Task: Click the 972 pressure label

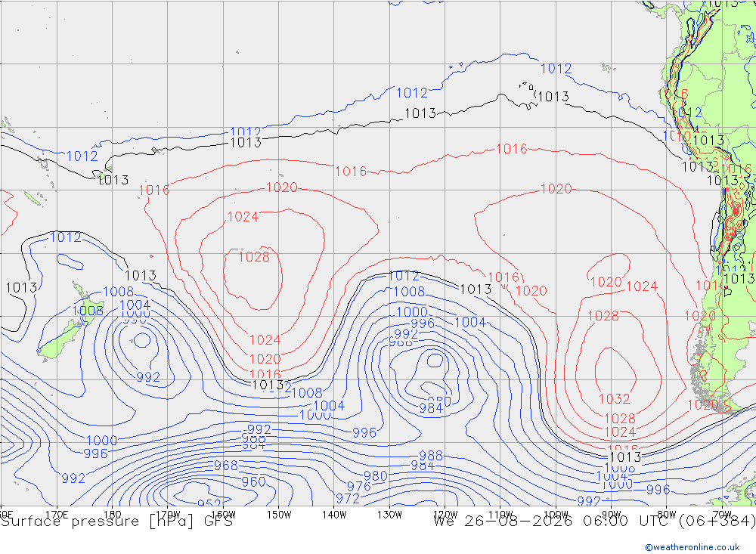Action: point(348,499)
